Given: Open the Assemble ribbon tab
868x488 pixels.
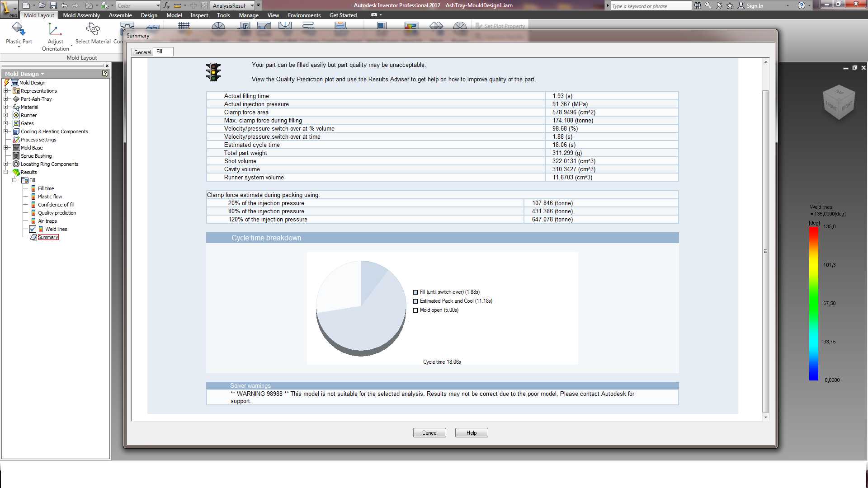Looking at the screenshot, I should [x=120, y=15].
